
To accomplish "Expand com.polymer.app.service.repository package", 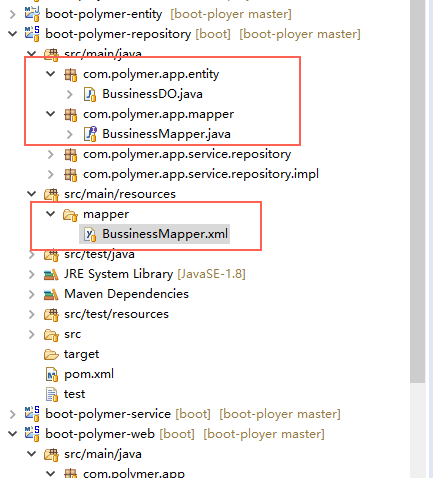I will [x=50, y=154].
